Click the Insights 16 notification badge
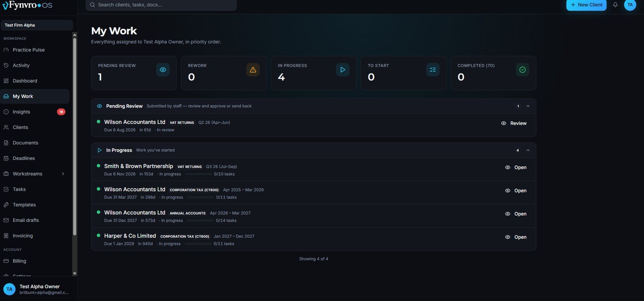This screenshot has height=301, width=644. (61, 112)
